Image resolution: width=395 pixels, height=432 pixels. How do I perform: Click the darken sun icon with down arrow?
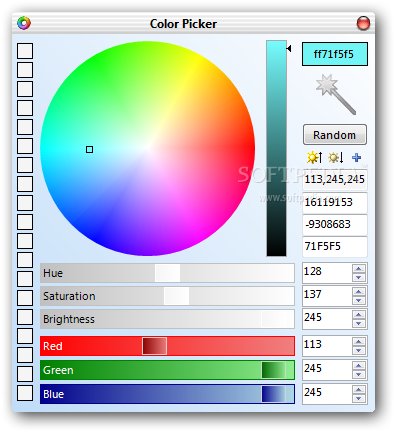click(335, 157)
